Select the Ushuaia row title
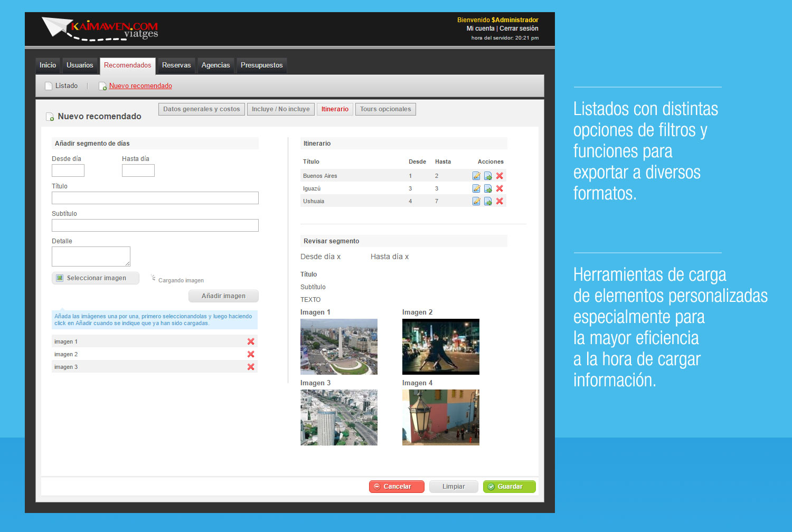Screen dimensions: 792x532 tap(314, 201)
